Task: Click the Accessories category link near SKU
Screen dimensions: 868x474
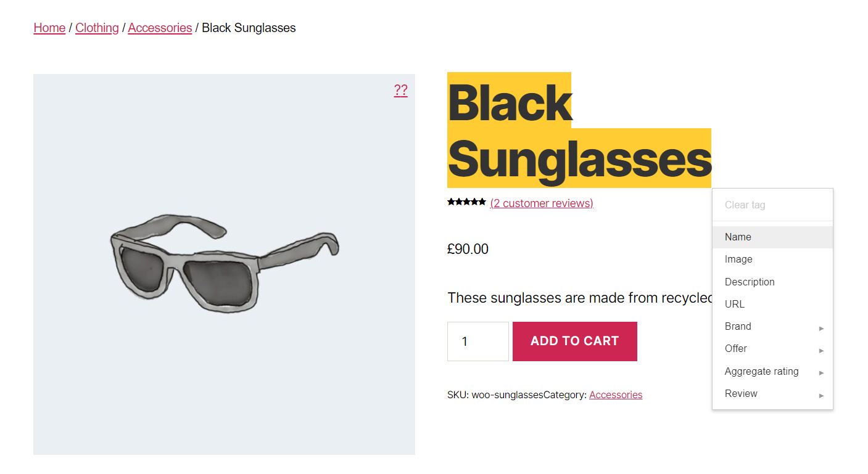Action: (615, 395)
